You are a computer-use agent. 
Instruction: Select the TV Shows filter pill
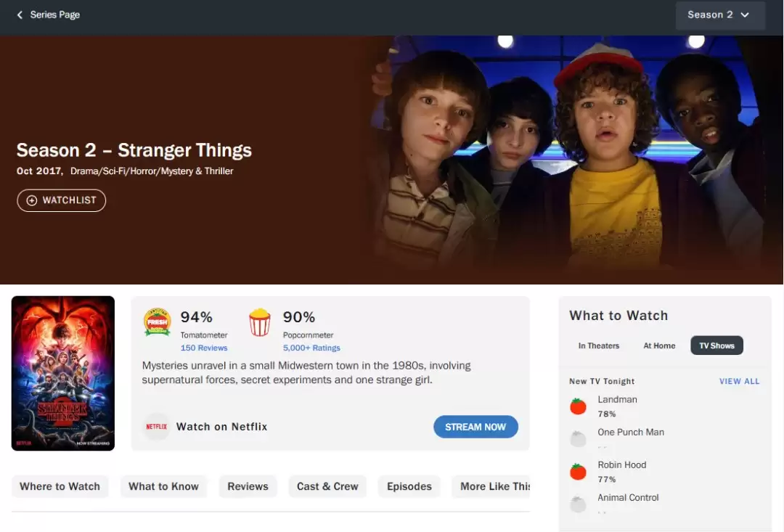(x=716, y=345)
